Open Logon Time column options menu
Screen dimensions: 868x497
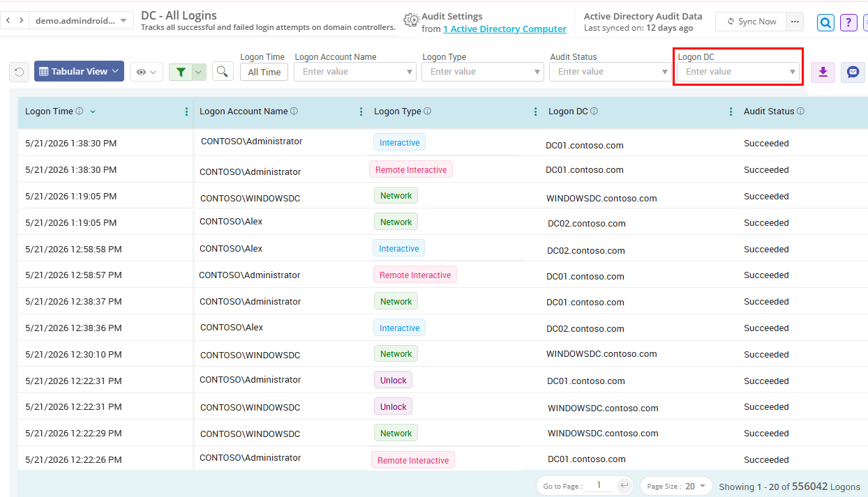point(186,112)
